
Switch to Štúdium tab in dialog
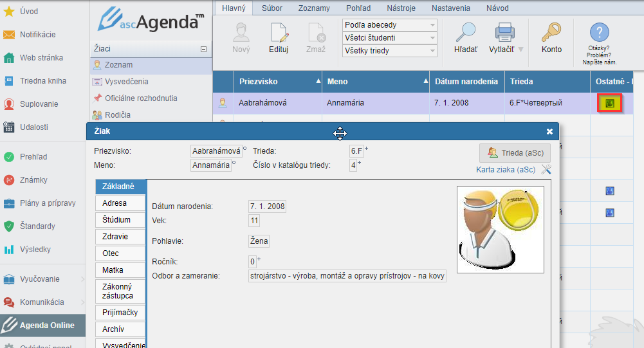coord(120,220)
